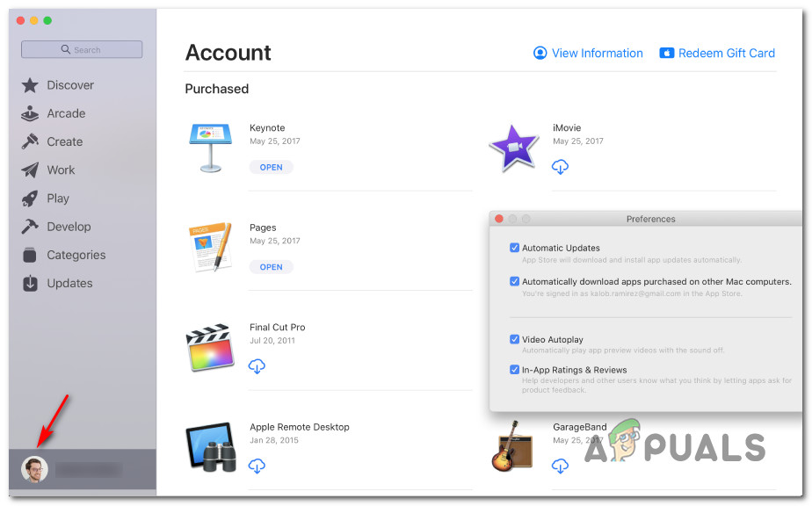Click the Develop hammer icon
The width and height of the screenshot is (812, 506).
click(30, 227)
